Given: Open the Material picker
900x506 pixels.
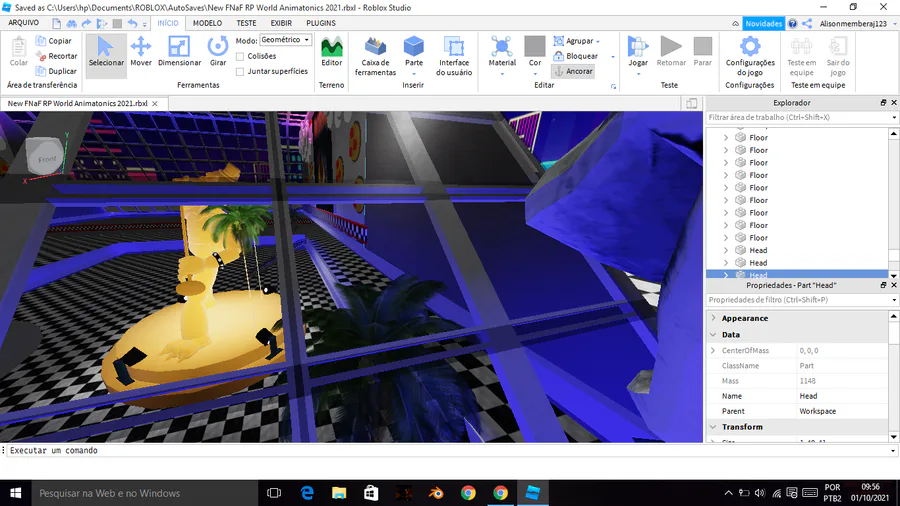Looking at the screenshot, I should pyautogui.click(x=502, y=50).
